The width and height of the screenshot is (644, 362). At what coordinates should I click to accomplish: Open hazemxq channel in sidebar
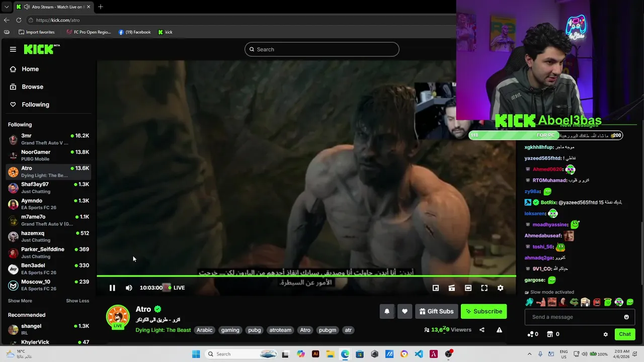(48, 236)
